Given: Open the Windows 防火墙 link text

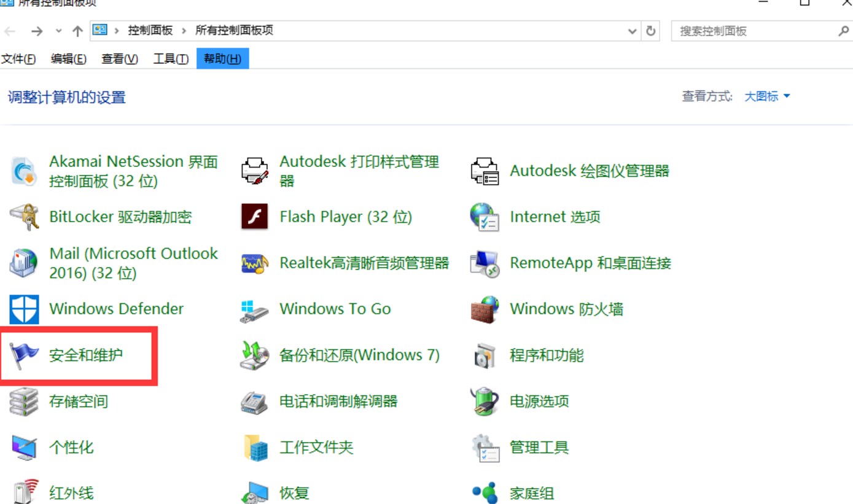Looking at the screenshot, I should pos(566,309).
